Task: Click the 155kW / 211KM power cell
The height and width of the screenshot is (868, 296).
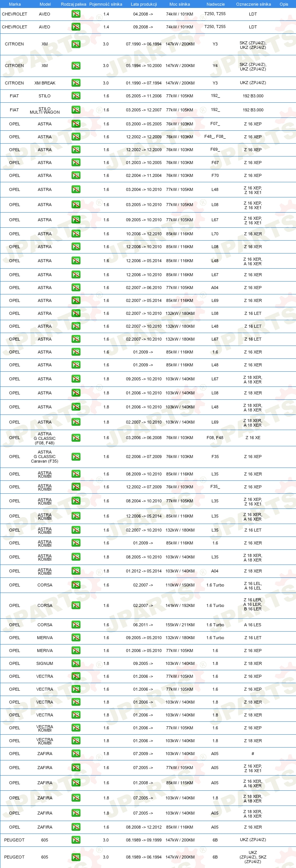Action: pyautogui.click(x=180, y=625)
